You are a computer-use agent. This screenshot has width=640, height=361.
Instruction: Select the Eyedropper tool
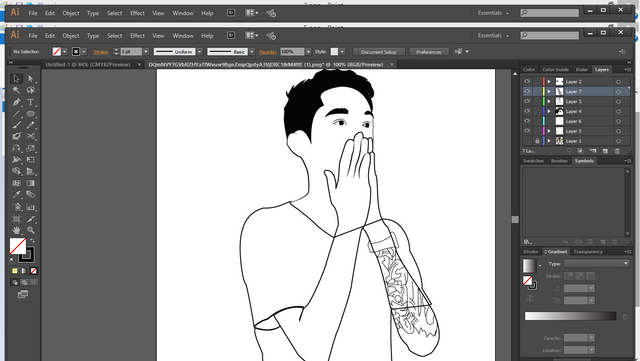coord(16,194)
